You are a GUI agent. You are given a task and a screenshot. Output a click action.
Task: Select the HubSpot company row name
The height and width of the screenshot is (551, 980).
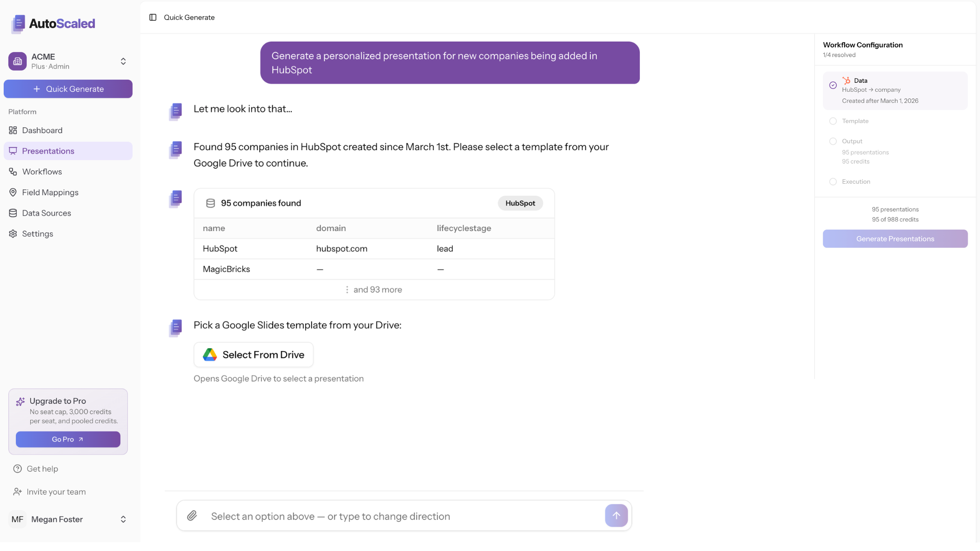click(220, 249)
